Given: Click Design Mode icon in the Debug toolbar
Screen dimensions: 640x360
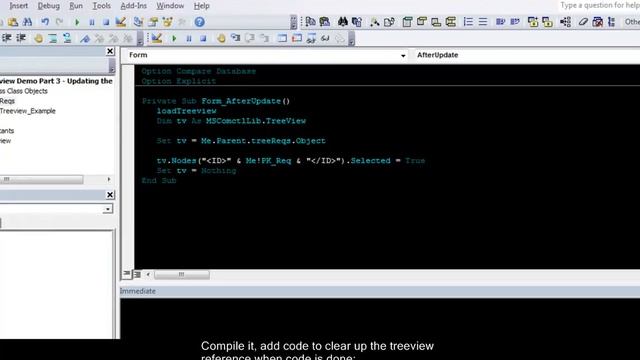Looking at the screenshot, I should click(157, 38).
